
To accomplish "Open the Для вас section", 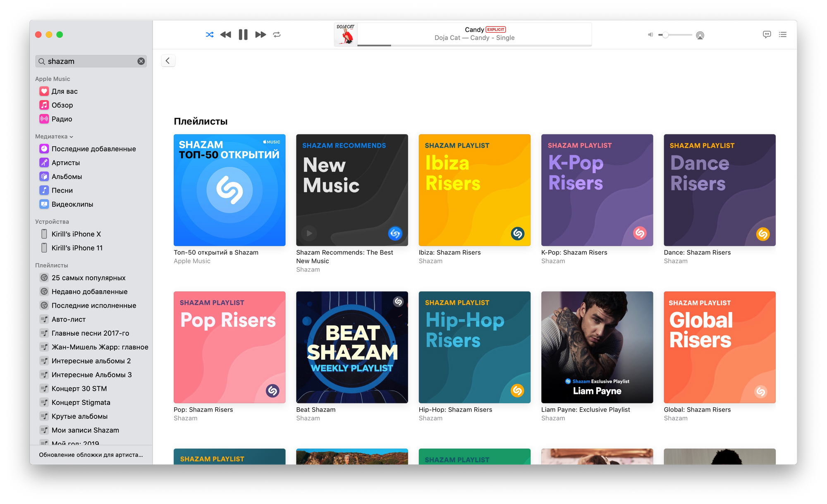I will [65, 91].
